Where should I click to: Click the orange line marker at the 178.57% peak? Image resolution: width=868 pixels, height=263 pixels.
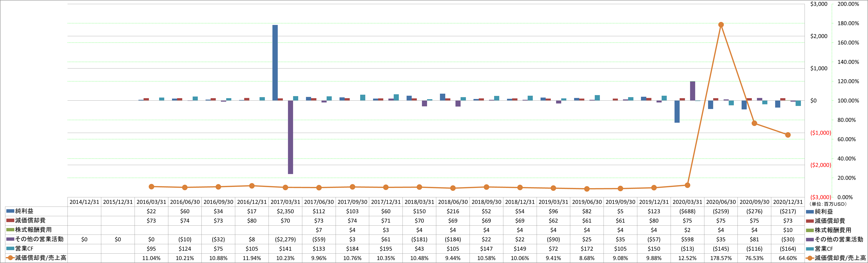pyautogui.click(x=721, y=25)
